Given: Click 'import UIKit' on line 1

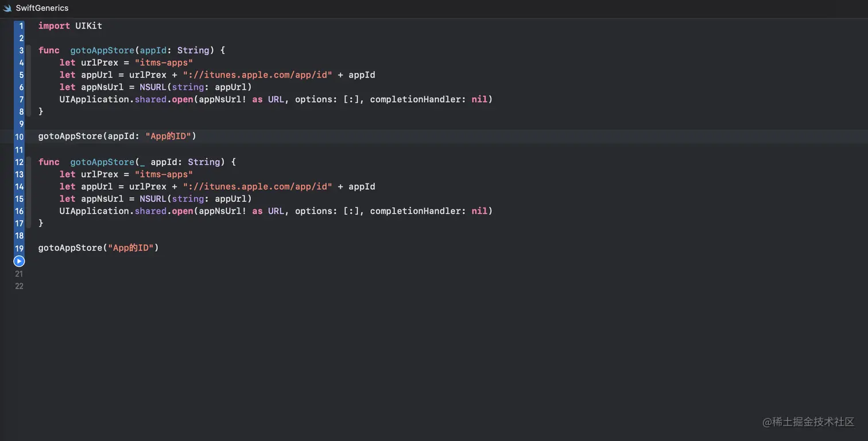Looking at the screenshot, I should (70, 26).
